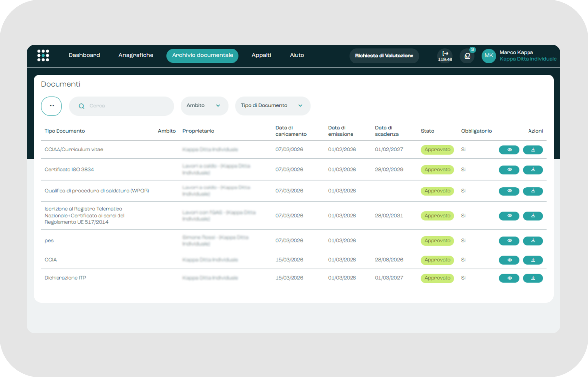Click the Kappa Ditta Individuale company link
The width and height of the screenshot is (588, 377).
pos(528,59)
